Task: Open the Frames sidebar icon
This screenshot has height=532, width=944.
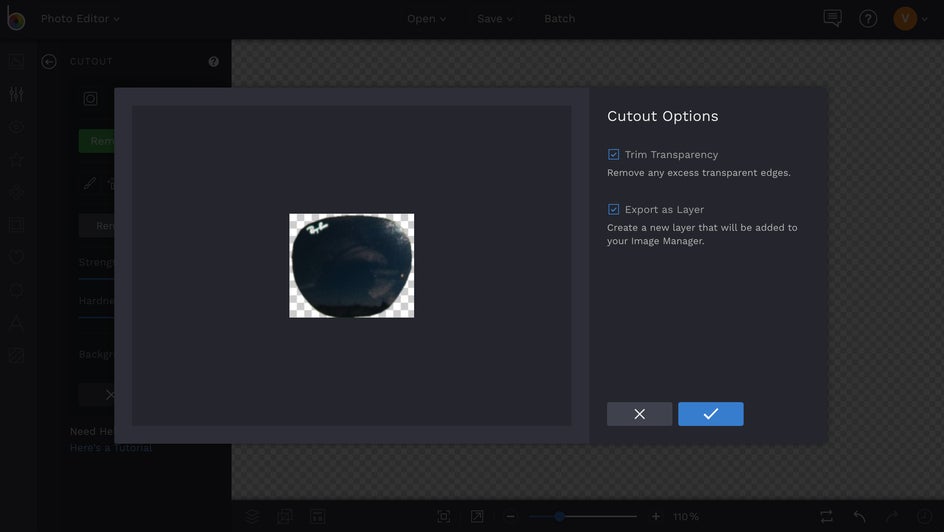Action: click(x=16, y=225)
